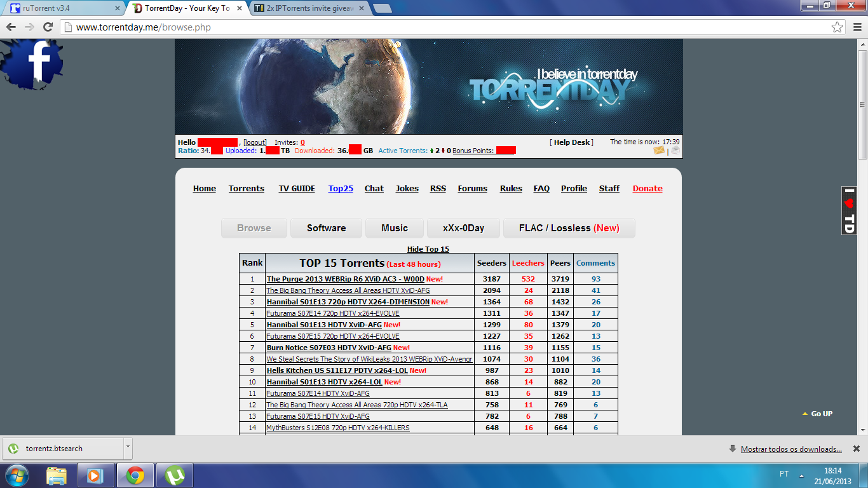The height and width of the screenshot is (488, 868).
Task: Click the TorrentDay banner image
Action: tap(429, 86)
